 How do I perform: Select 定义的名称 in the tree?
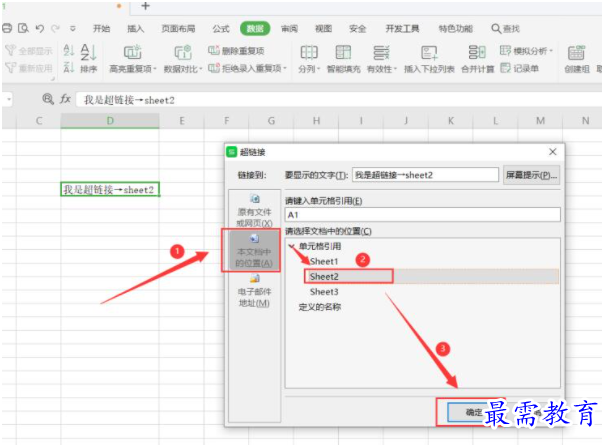click(320, 307)
